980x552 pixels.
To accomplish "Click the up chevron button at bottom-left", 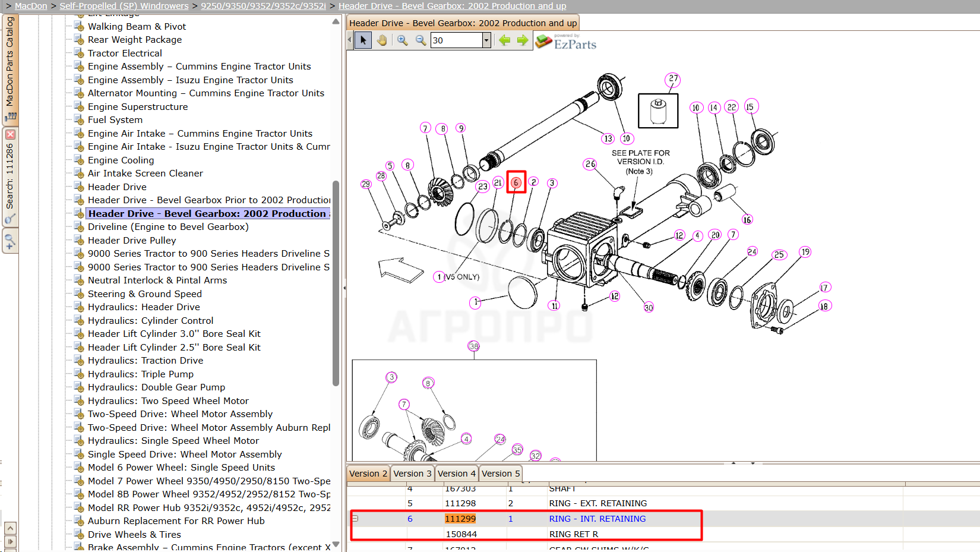I will (x=10, y=528).
